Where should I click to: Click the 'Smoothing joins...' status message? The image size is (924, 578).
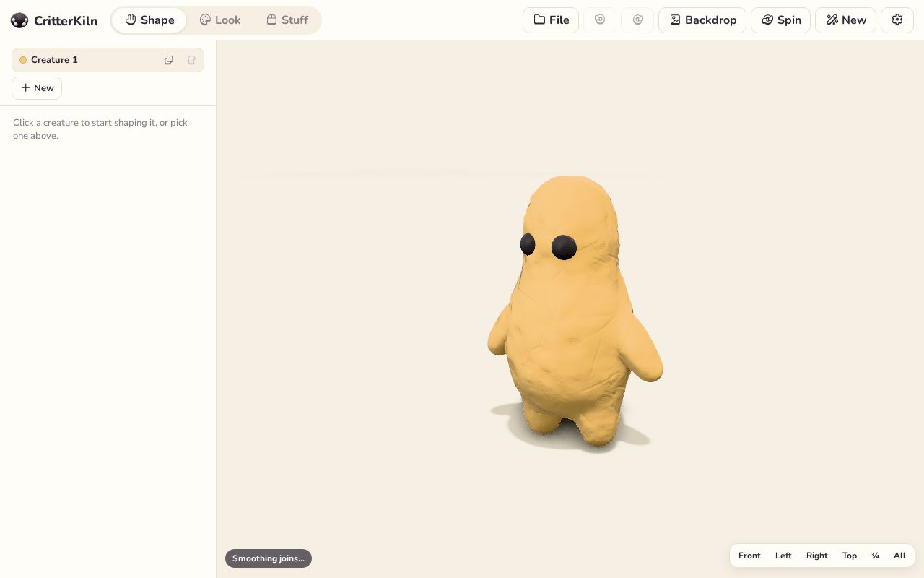[x=269, y=558]
